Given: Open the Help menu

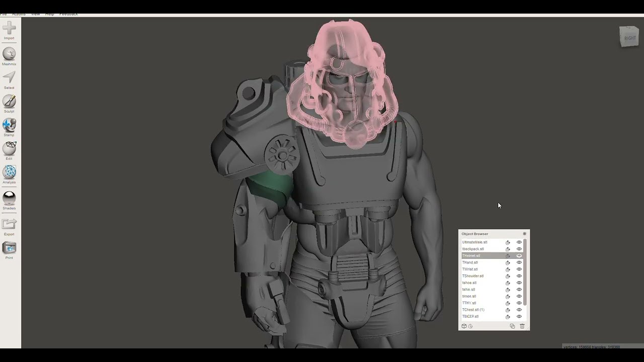Looking at the screenshot, I should [x=49, y=15].
